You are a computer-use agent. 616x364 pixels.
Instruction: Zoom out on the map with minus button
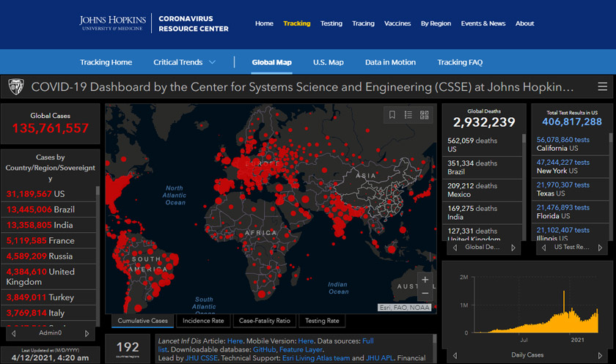coord(425,294)
